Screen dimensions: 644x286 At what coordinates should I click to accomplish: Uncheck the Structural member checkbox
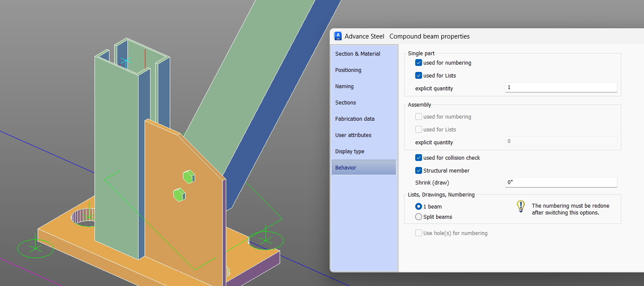tap(418, 170)
